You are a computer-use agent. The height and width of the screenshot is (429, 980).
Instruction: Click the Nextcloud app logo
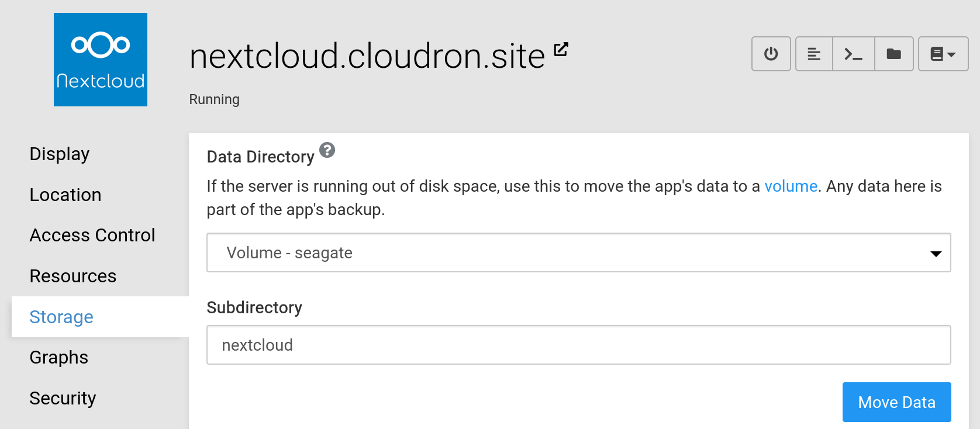tap(101, 60)
